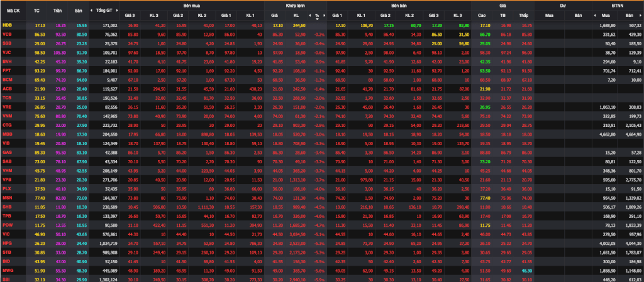Click VIC matched volume 3,034,50

(x=297, y=234)
